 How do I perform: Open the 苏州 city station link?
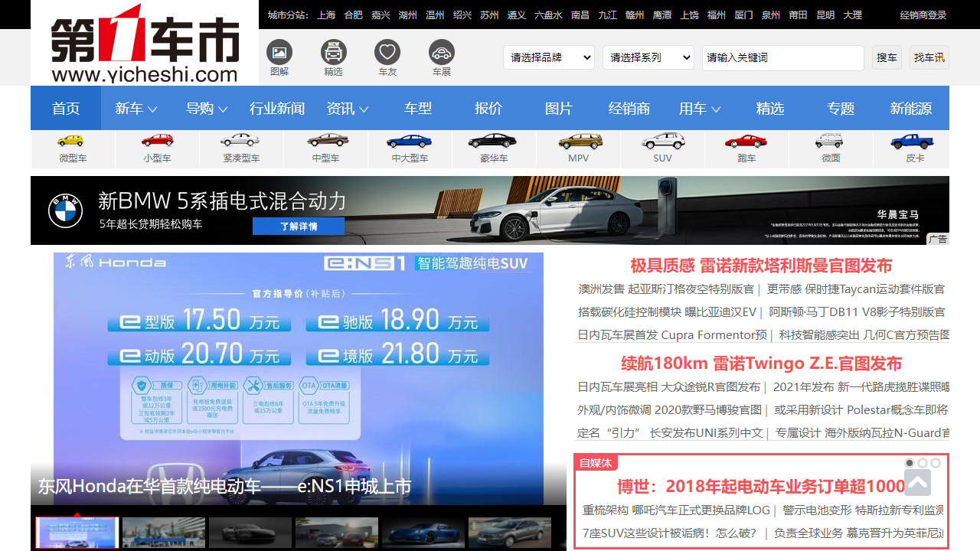[x=489, y=15]
